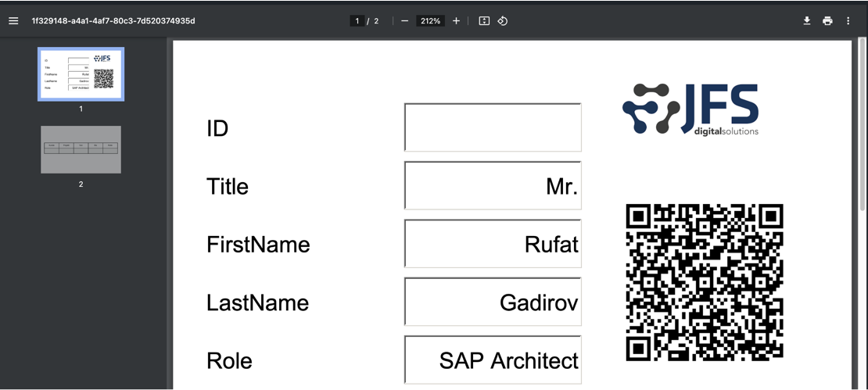Rotate the document counterclockwise
The height and width of the screenshot is (390, 868).
point(503,21)
